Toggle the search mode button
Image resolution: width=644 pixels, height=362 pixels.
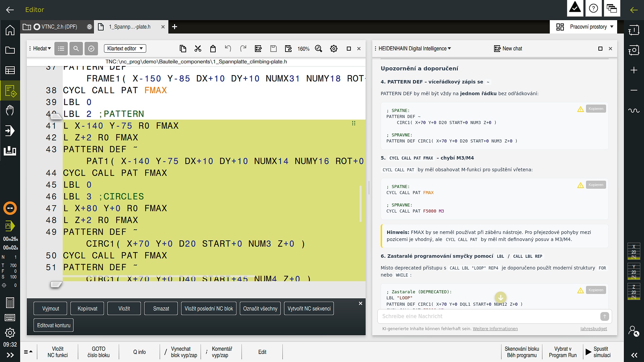tap(76, 49)
